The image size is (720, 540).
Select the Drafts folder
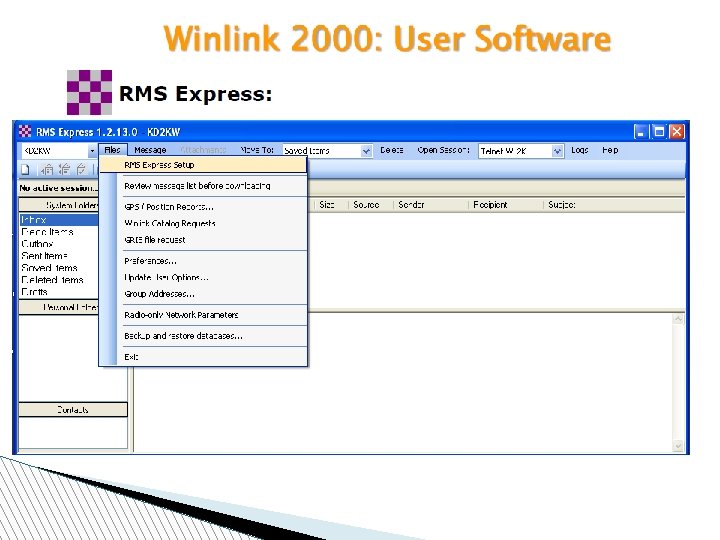click(x=34, y=292)
